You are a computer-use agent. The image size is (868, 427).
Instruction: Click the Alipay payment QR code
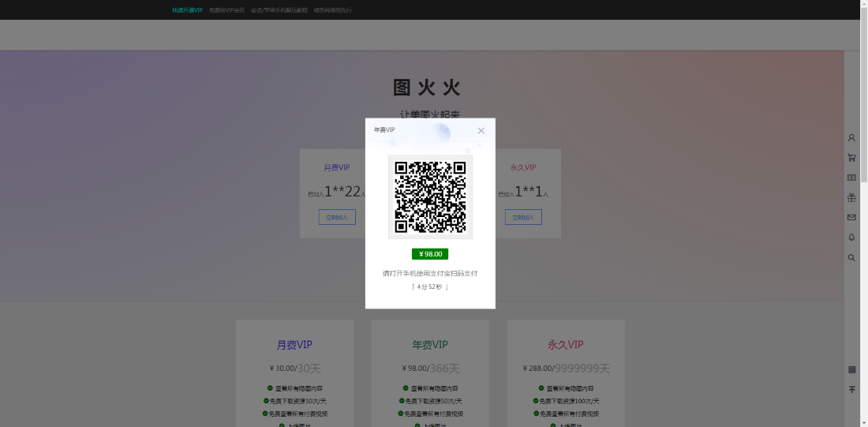tap(430, 197)
